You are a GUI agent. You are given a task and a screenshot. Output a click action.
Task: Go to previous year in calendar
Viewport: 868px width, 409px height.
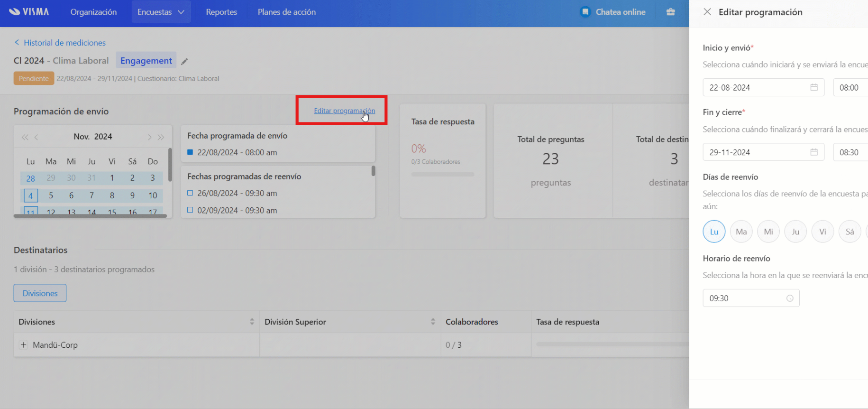25,137
